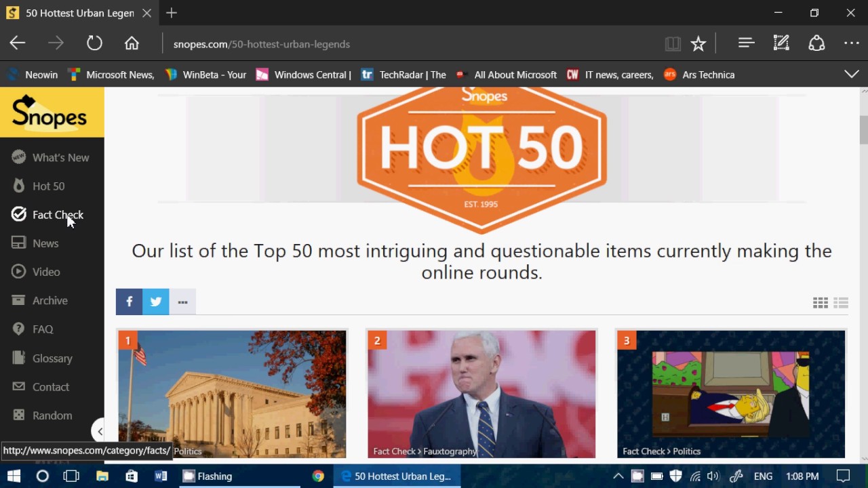Viewport: 868px width, 488px height.
Task: Open Task View on taskbar
Action: pos(71,476)
